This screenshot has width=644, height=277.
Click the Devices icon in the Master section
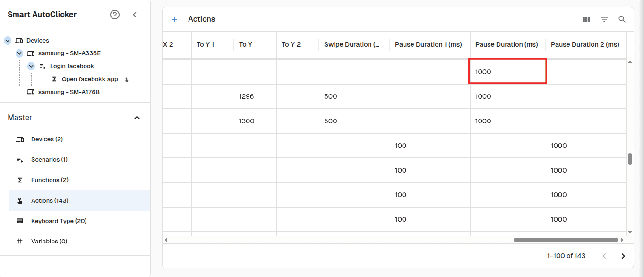pyautogui.click(x=19, y=139)
